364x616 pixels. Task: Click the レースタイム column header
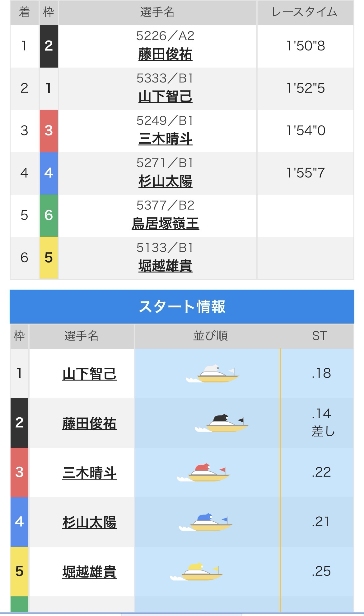[x=305, y=12]
